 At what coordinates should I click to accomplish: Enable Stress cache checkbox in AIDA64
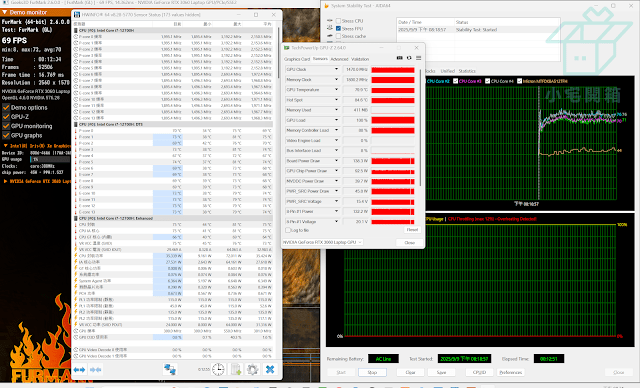point(338,36)
